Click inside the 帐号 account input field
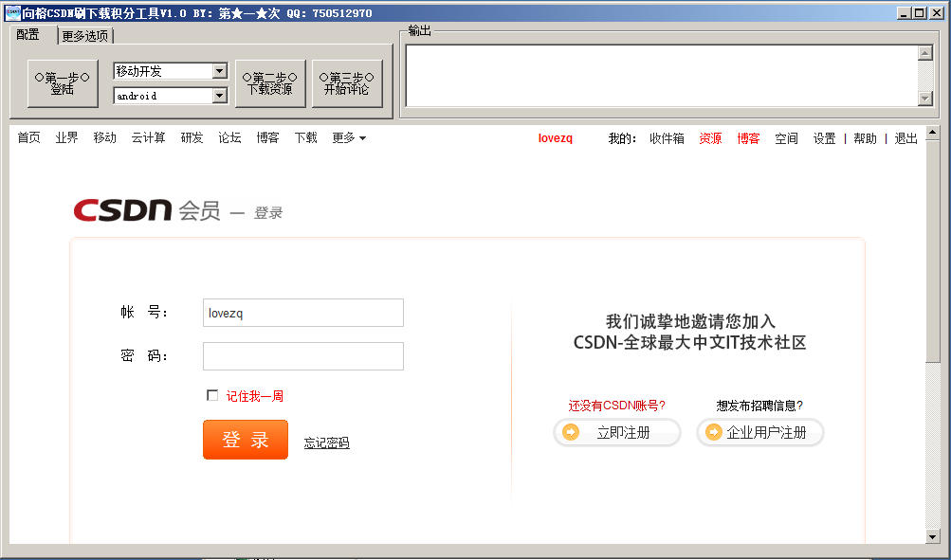 point(302,312)
